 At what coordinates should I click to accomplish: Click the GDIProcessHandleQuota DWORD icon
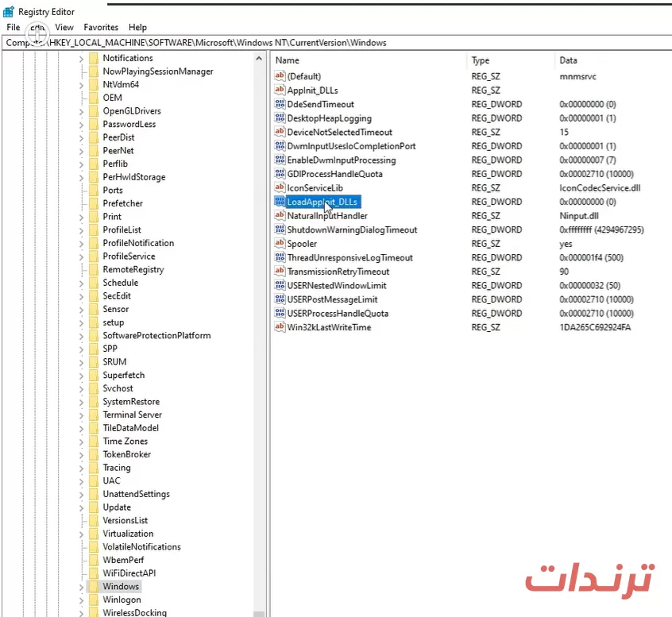280,174
